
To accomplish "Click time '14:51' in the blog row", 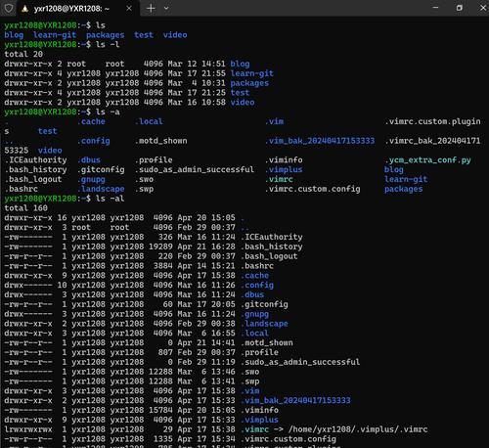I will pos(213,64).
